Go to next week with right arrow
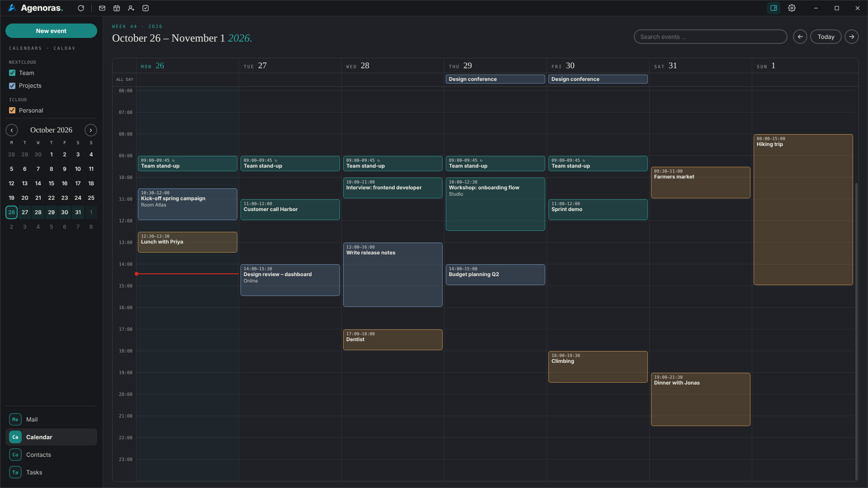Screen dimensions: 868x488 click(x=852, y=37)
